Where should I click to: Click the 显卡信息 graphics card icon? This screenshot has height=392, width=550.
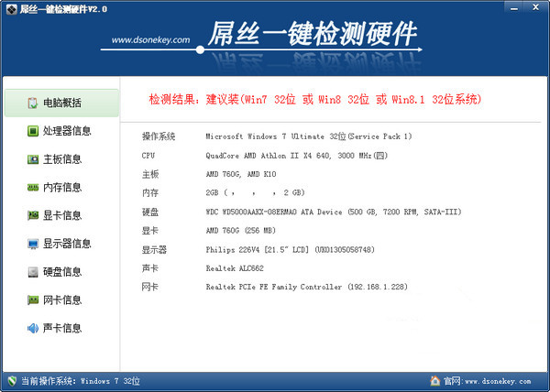(33, 215)
